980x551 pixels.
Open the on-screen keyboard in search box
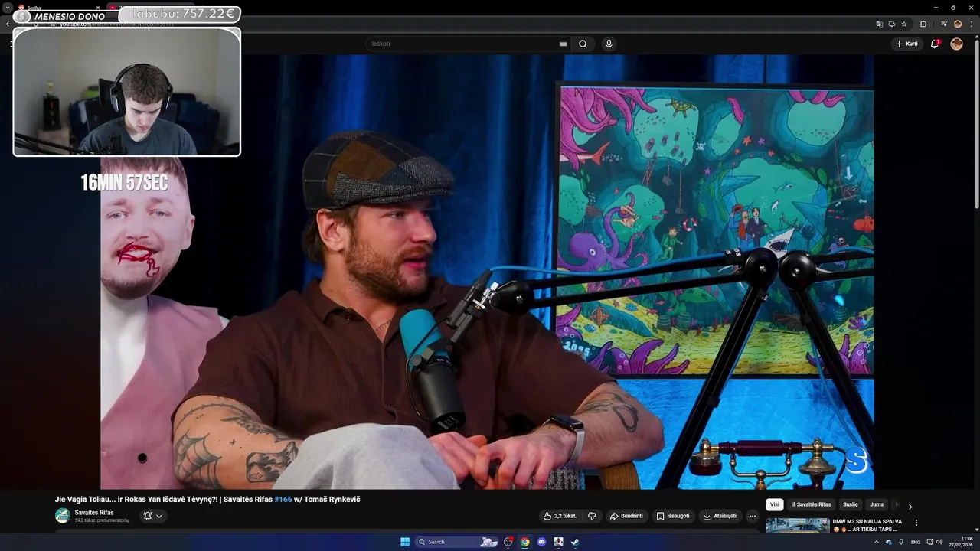(563, 44)
